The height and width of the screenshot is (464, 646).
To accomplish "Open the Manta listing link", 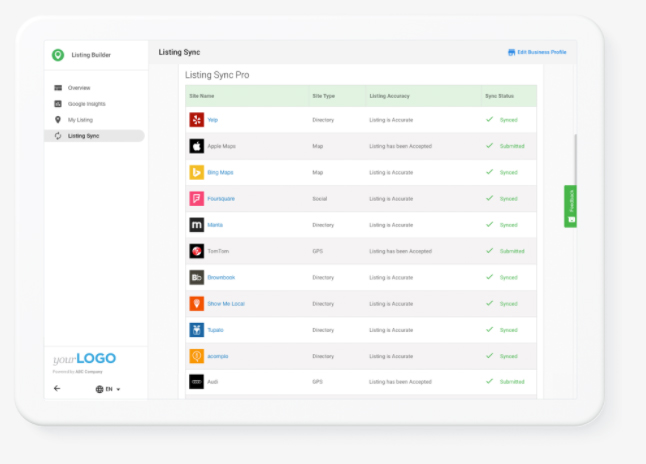I will [x=215, y=225].
